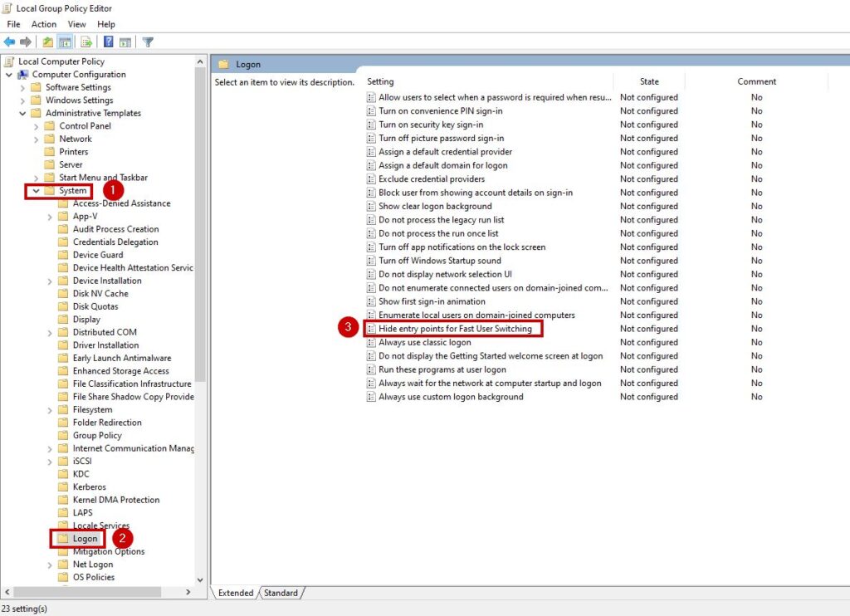Sort by the State column header
The image size is (850, 616).
(649, 81)
